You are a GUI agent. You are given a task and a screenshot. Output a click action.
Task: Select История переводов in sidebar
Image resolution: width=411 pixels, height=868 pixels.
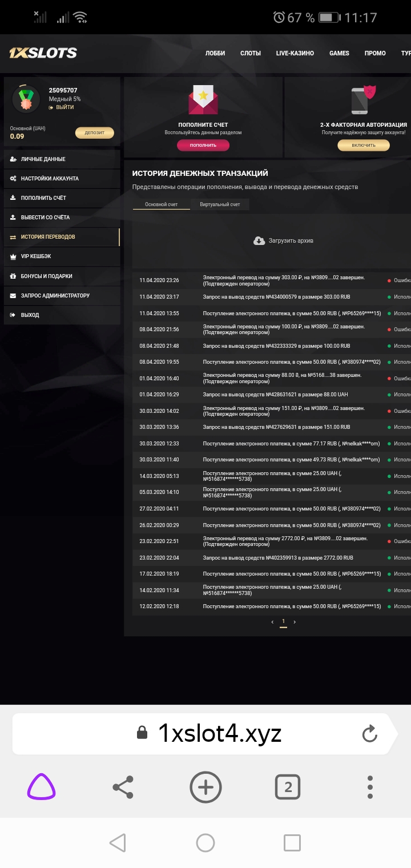(62, 237)
